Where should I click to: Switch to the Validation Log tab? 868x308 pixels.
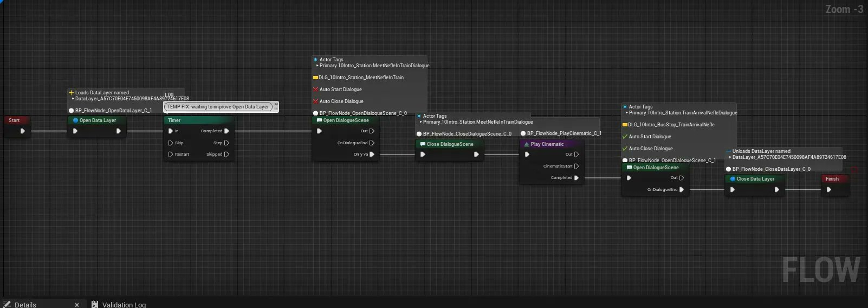pos(124,305)
